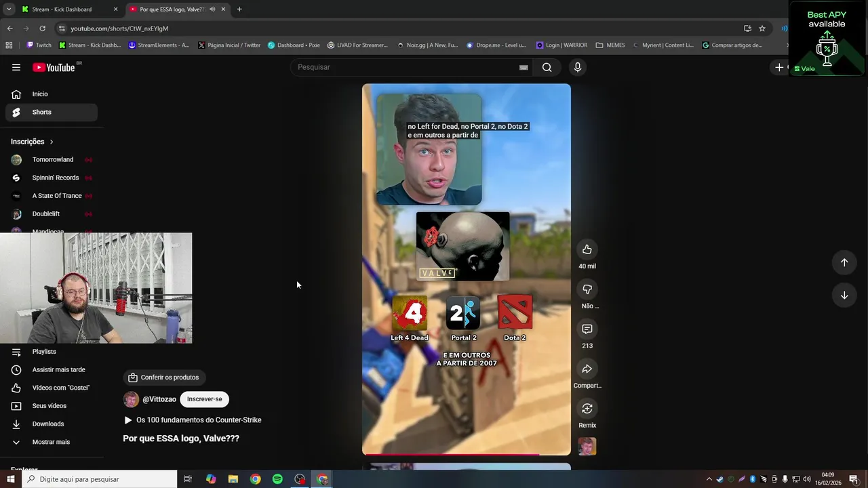
Task: Open A State Of Trance subscription
Action: tap(52, 196)
